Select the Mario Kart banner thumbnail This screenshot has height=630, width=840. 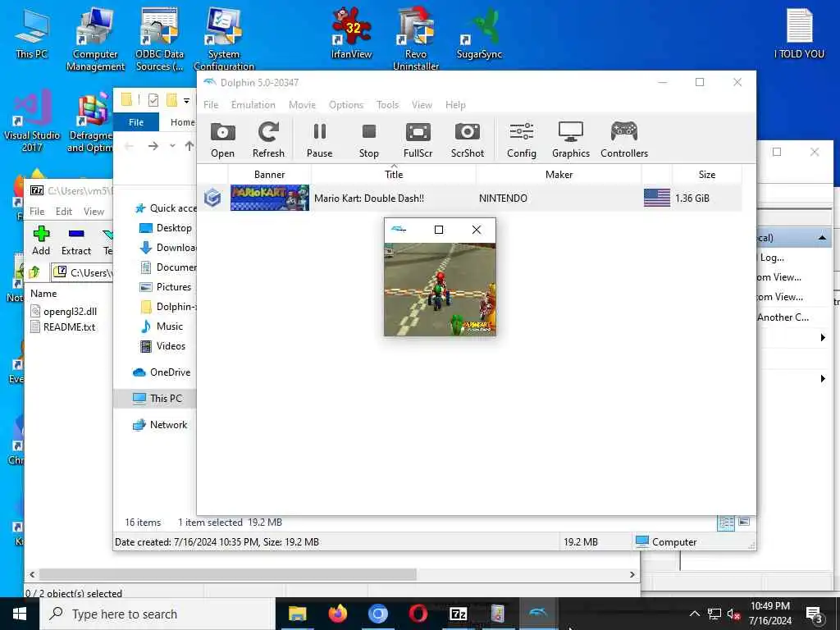(269, 198)
